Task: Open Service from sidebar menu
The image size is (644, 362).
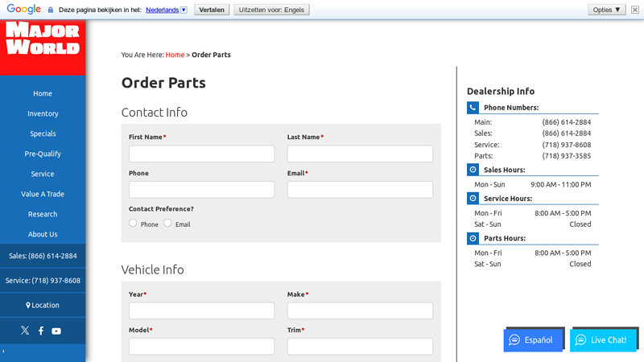Action: (x=43, y=174)
